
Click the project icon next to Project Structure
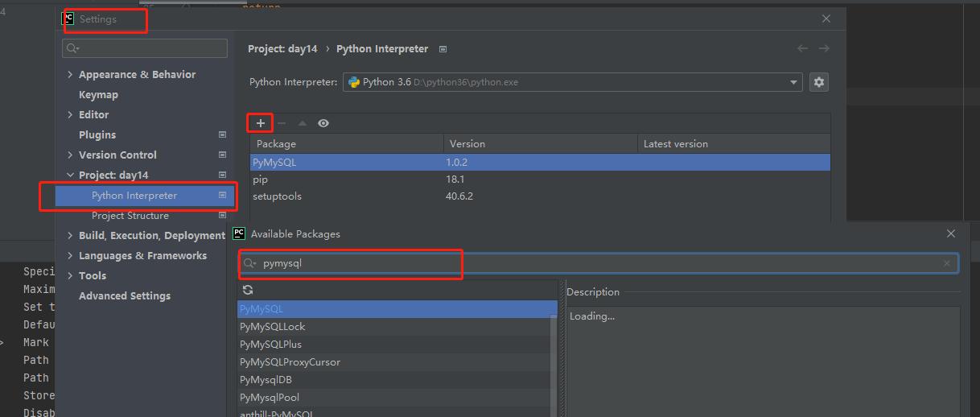222,215
